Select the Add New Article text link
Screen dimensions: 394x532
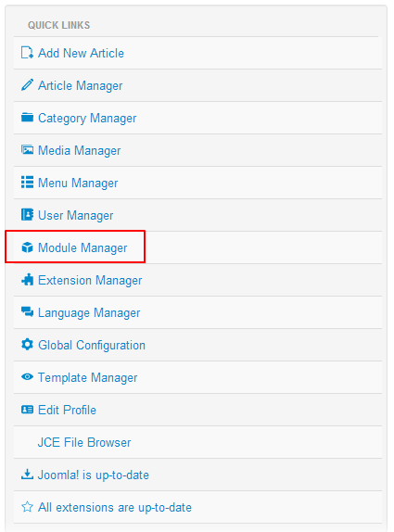click(x=81, y=53)
